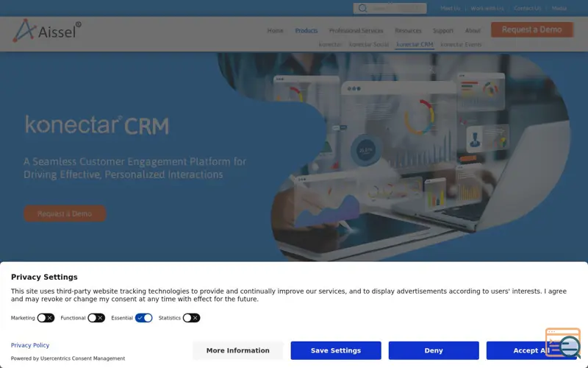The height and width of the screenshot is (368, 588).
Task: Open the Usercentrics privacy floating icon
Action: coord(563,343)
